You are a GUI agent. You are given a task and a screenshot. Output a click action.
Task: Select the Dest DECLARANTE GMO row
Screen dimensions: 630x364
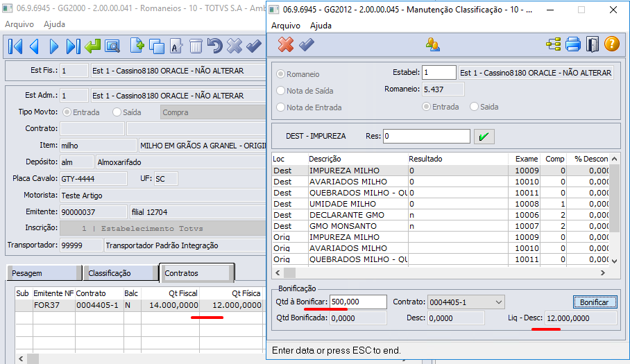[x=441, y=215]
